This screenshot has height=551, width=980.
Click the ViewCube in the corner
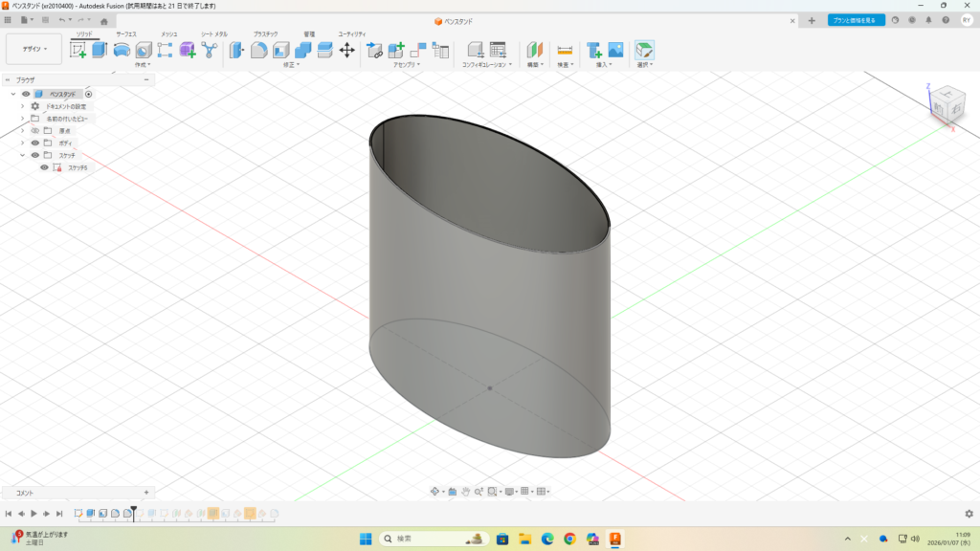coord(948,104)
